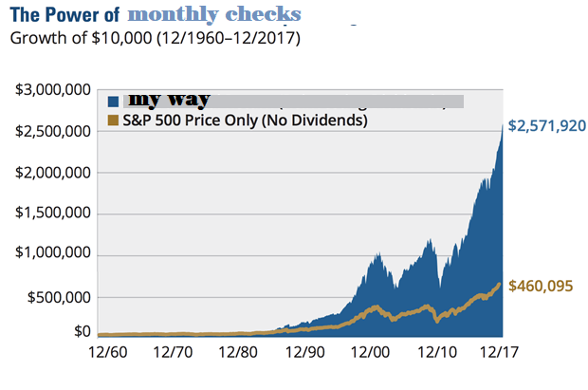The image size is (588, 390).
Task: Click the 'my way' legend label
Action: pos(169,100)
